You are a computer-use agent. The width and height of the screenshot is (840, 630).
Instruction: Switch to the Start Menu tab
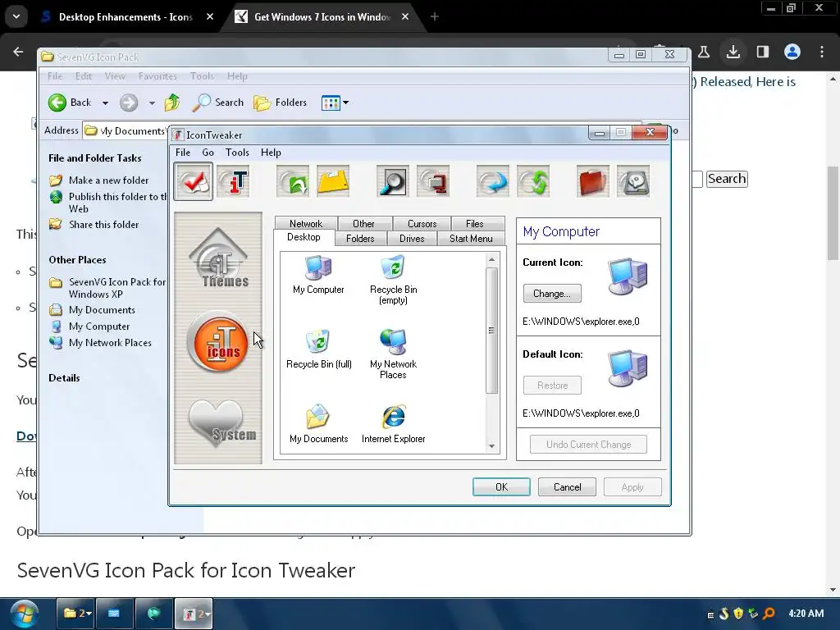(x=471, y=239)
